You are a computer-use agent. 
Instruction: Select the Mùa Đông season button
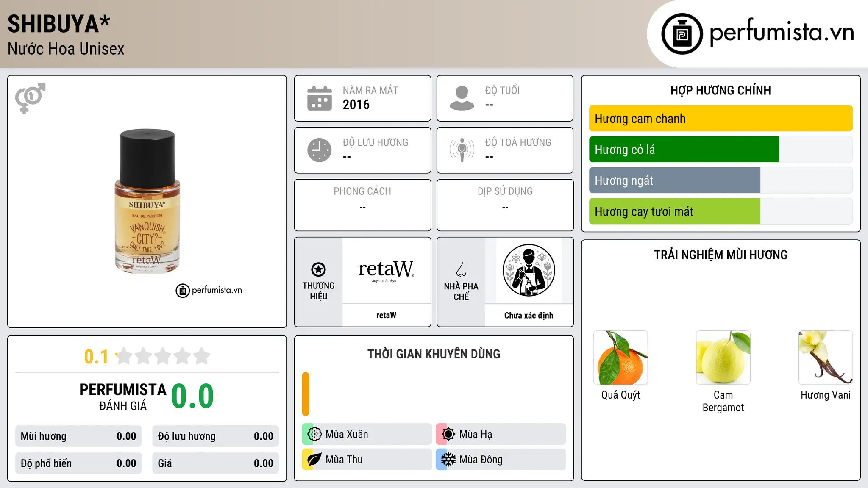click(501, 460)
